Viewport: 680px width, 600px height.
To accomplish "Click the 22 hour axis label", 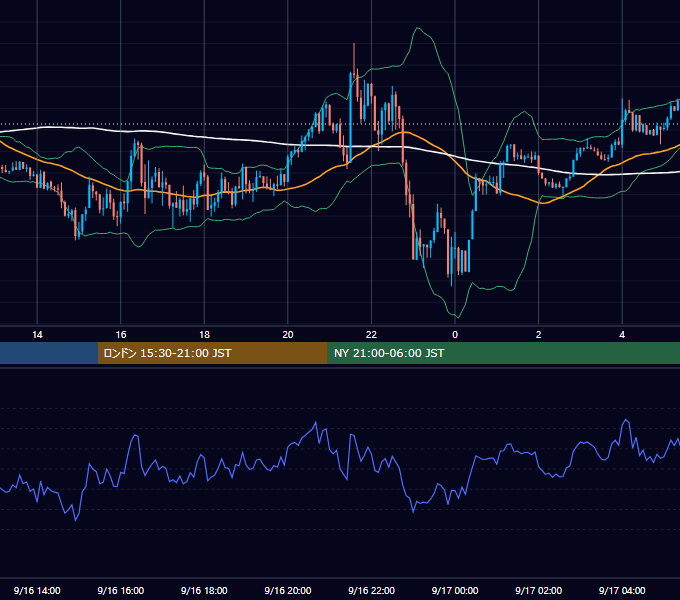I will (371, 335).
